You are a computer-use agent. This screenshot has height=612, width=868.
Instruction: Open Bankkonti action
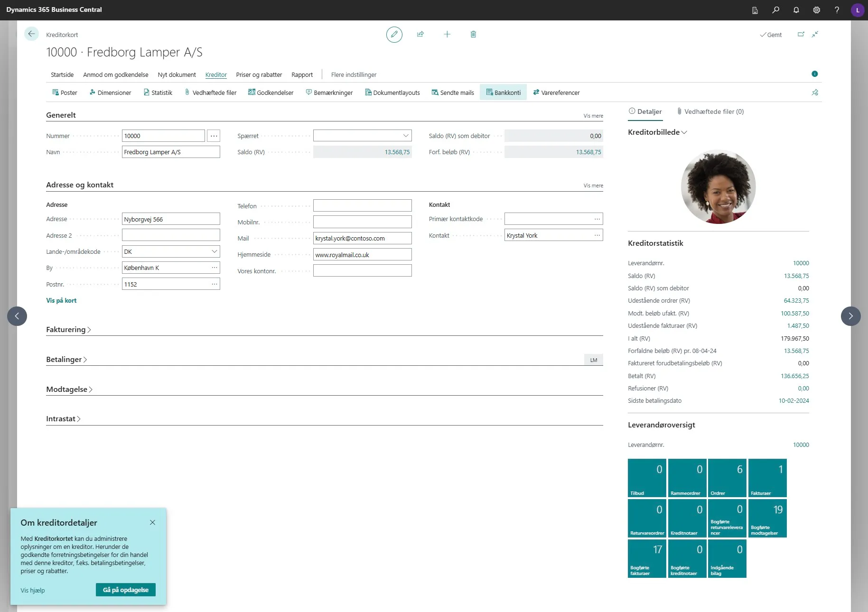[503, 93]
